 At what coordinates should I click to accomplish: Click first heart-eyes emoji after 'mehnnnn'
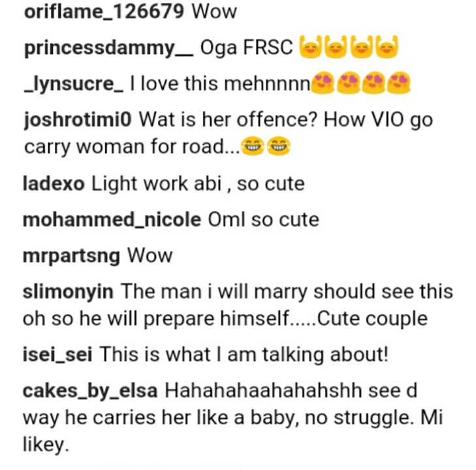tap(322, 84)
